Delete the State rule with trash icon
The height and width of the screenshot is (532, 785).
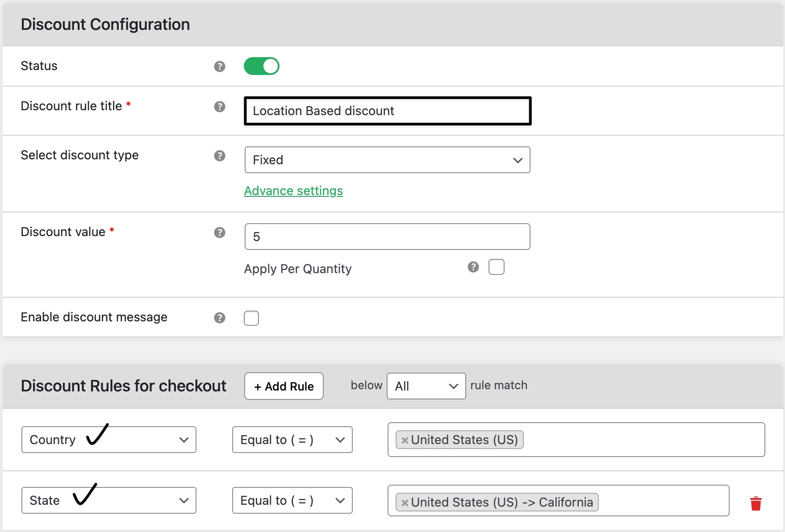point(756,503)
